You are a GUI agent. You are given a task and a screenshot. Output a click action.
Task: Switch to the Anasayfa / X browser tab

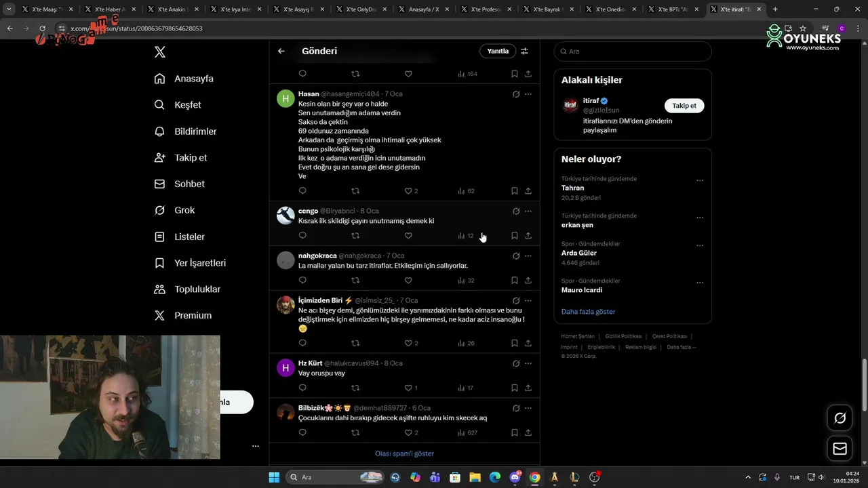pos(423,9)
